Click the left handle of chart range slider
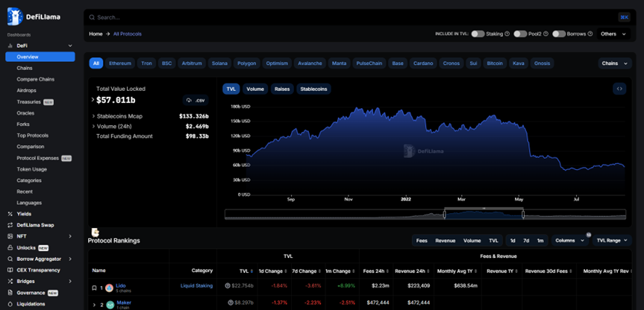The width and height of the screenshot is (644, 310). (445, 215)
